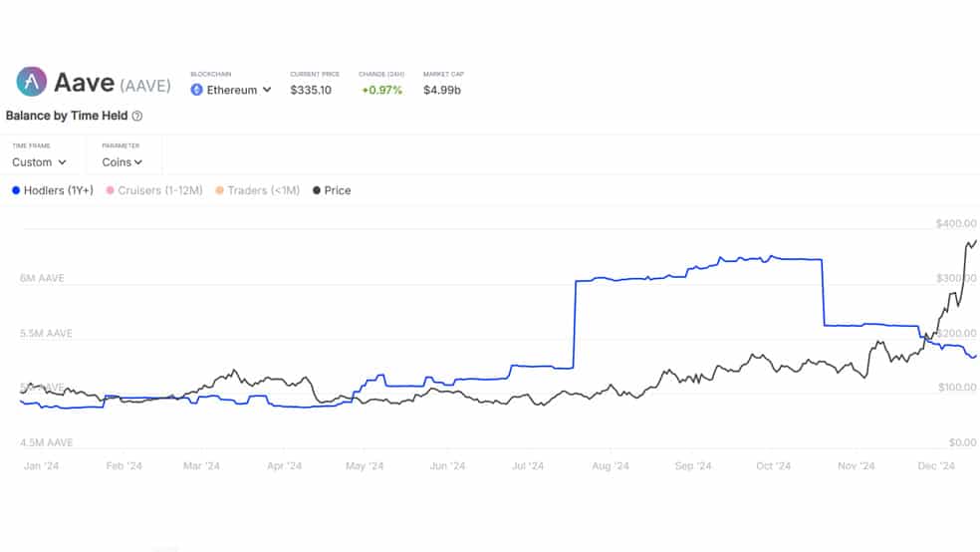Click the market cap $4.99b
Screen dimensions: 980x552
point(442,90)
